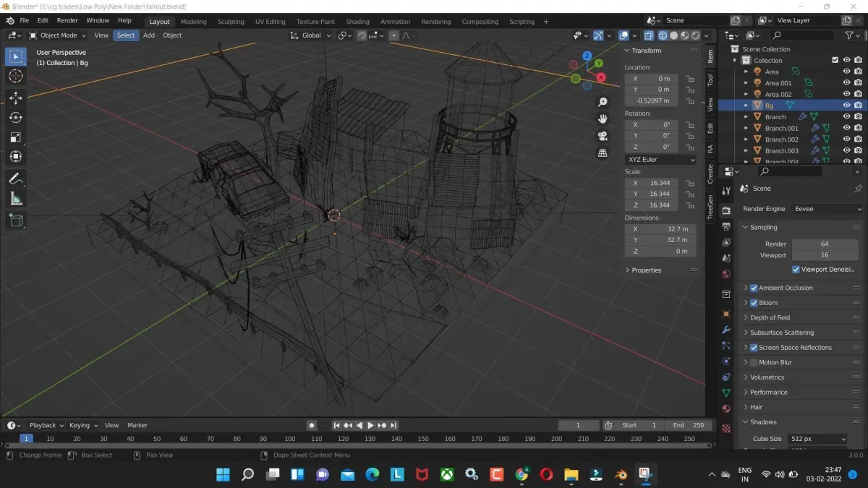The image size is (868, 488).
Task: Click the zoom magnifier viewport icon
Action: [x=603, y=102]
